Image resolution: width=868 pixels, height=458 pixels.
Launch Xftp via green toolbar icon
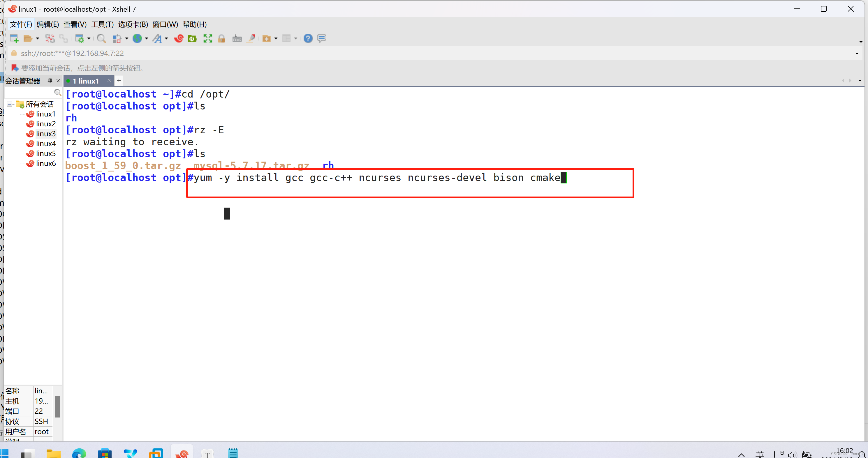(192, 38)
